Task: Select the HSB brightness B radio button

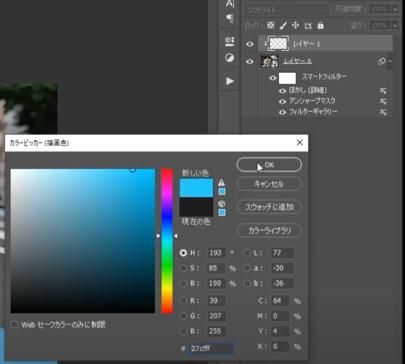Action: coord(183,283)
